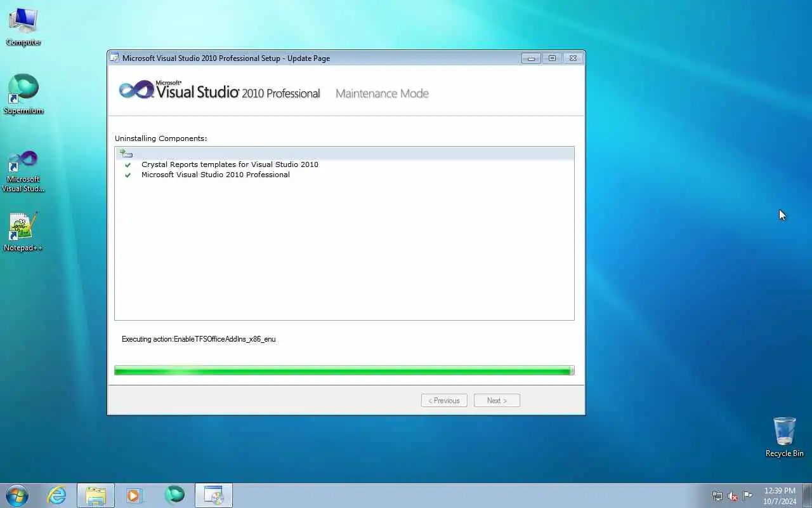Click the component list header icon

pyautogui.click(x=126, y=154)
